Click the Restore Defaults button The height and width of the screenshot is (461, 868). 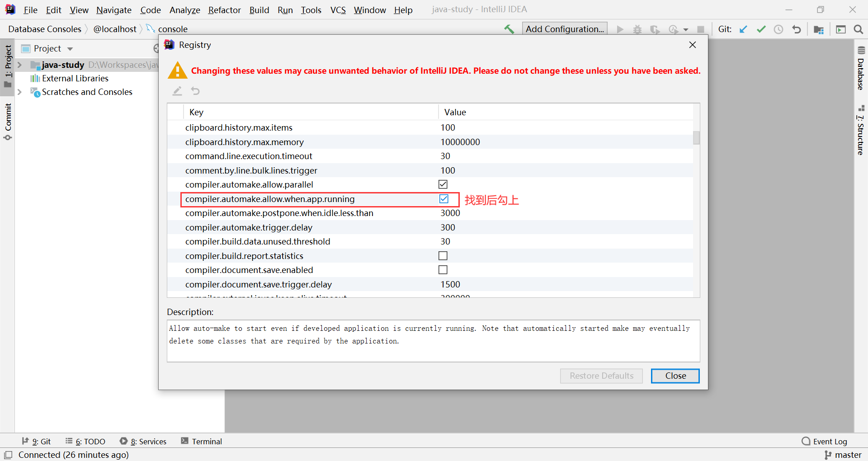point(601,376)
